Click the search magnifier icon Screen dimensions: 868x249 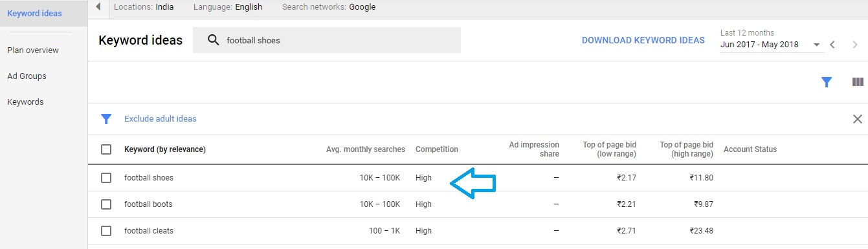click(213, 40)
